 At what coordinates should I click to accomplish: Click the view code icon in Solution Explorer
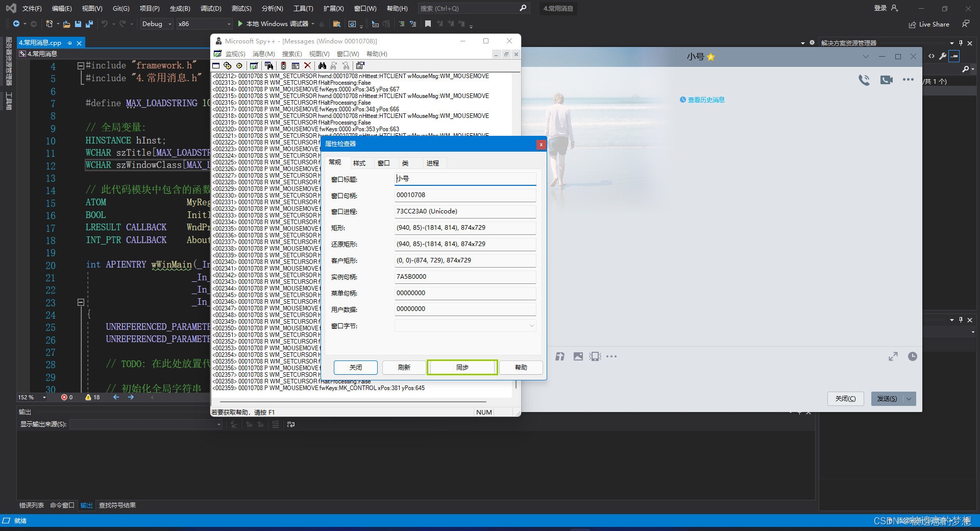(932, 56)
